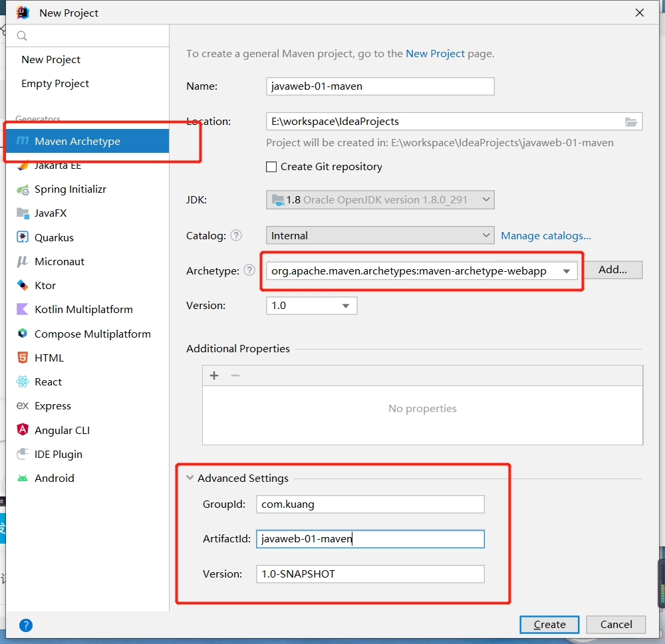
Task: Select Kotlin Multiplatform generator
Action: 83,310
